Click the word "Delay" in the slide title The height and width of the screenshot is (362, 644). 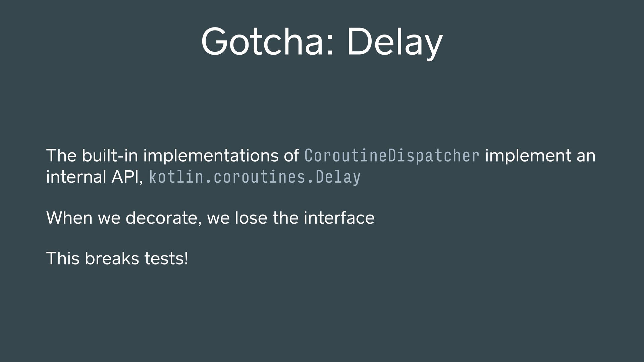(x=394, y=43)
